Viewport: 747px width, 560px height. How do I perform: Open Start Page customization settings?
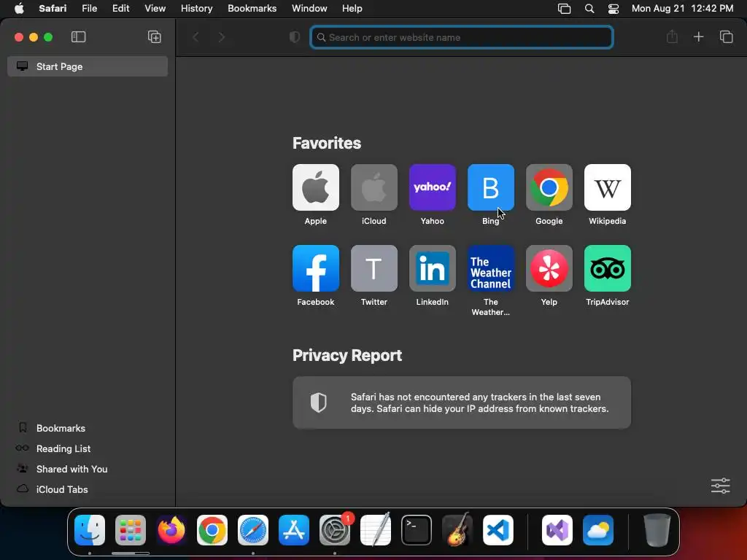pyautogui.click(x=720, y=486)
